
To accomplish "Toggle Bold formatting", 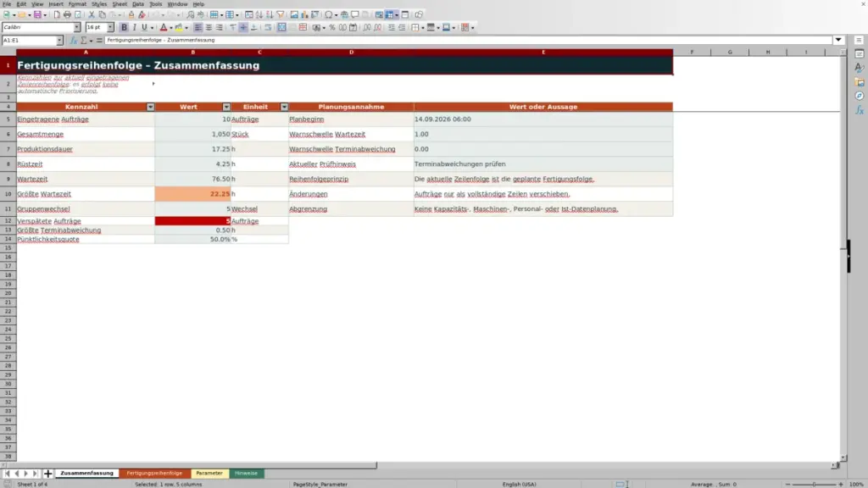I will [124, 28].
